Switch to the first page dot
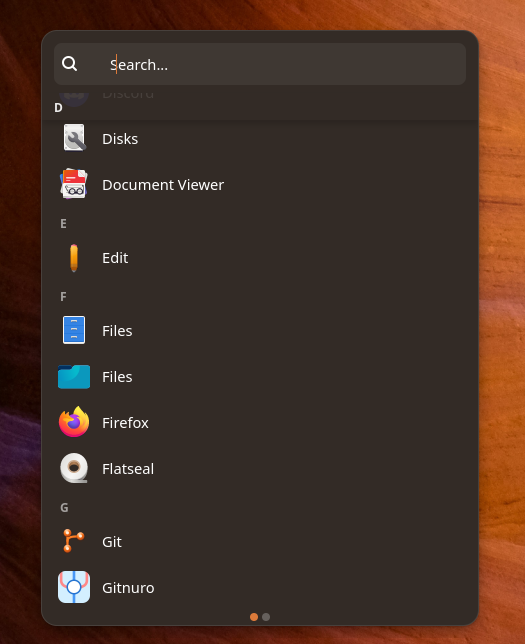This screenshot has width=525, height=644. coord(254,617)
